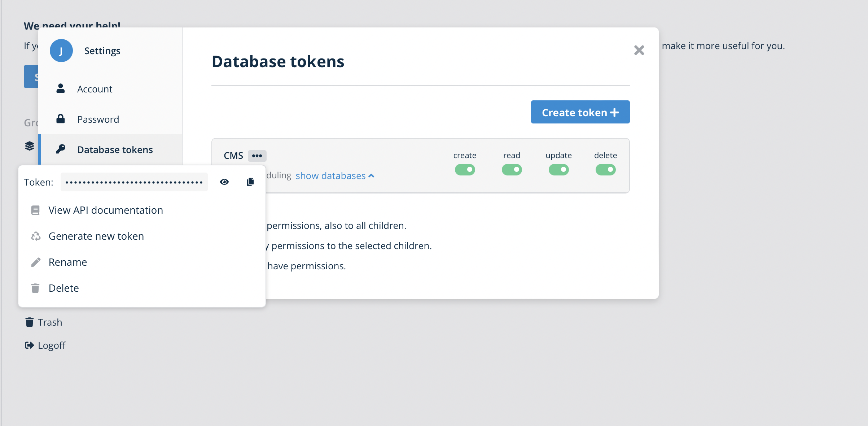This screenshot has width=868, height=426.
Task: Select the Delete trash icon in token menu
Action: coord(35,288)
